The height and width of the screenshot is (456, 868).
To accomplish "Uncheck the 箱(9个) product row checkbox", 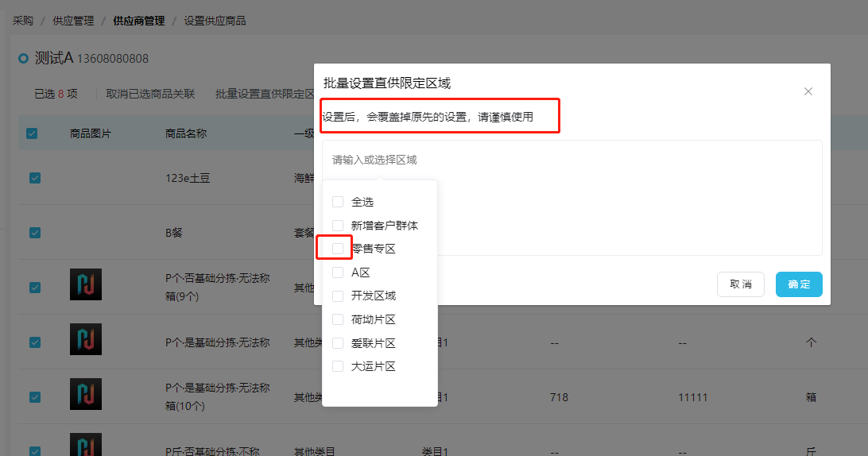I will pos(35,288).
